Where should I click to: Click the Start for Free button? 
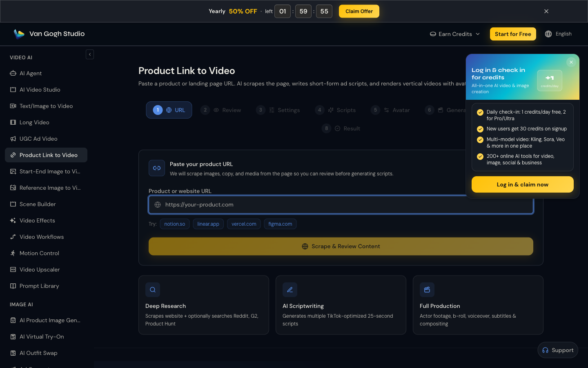click(x=513, y=34)
